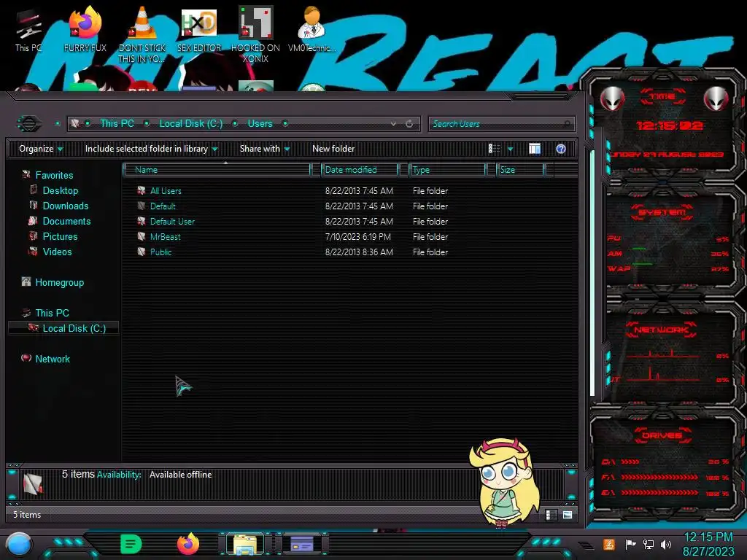Open Explorer help with question icon
Screen dimensions: 747x560
[561, 149]
